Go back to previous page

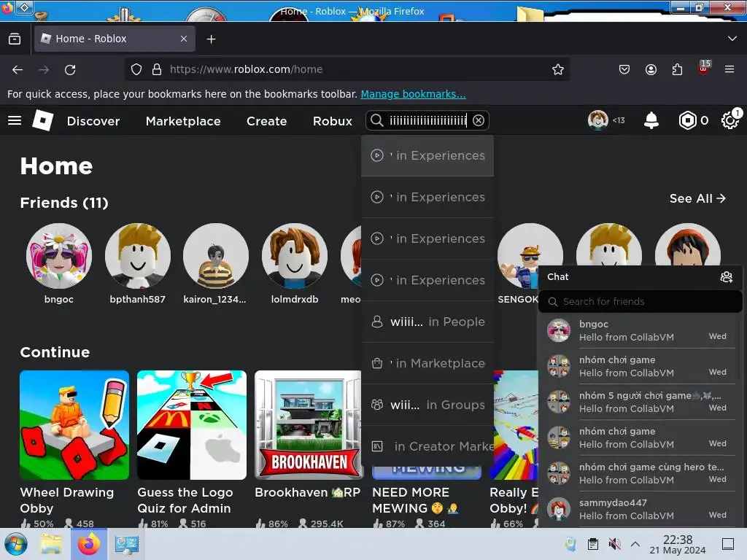coord(18,69)
